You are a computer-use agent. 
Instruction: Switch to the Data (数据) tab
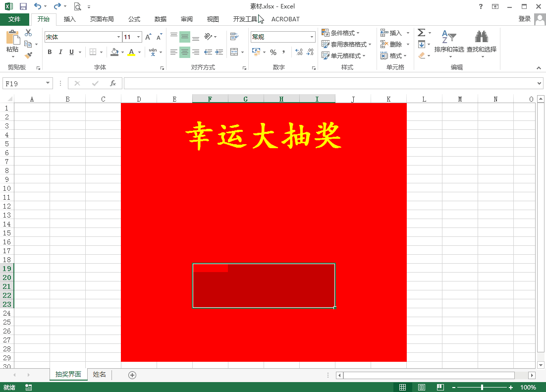[x=161, y=19]
